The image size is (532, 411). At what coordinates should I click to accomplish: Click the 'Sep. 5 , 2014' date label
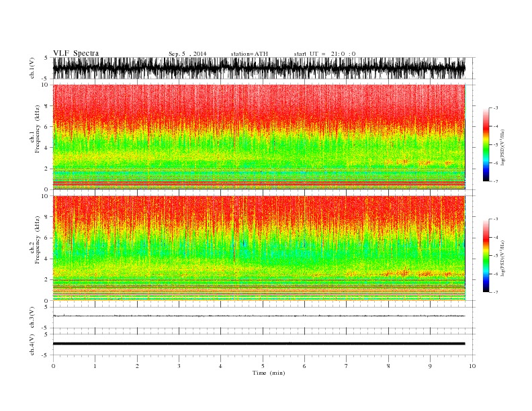[x=187, y=54]
